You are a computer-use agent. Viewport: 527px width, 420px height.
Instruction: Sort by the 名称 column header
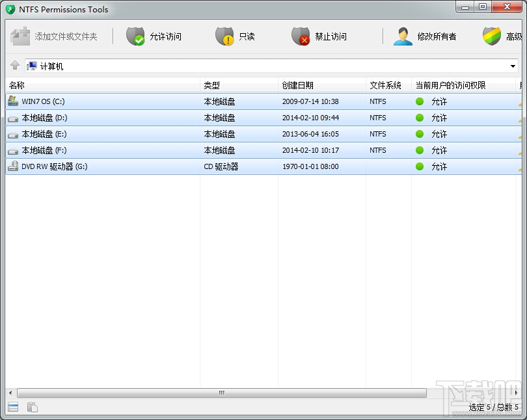103,85
